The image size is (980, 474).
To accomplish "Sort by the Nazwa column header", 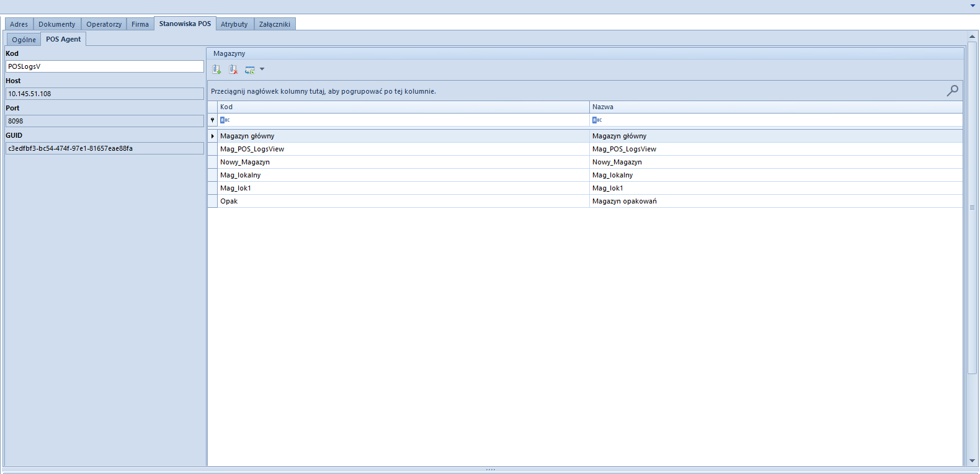I will (776, 107).
